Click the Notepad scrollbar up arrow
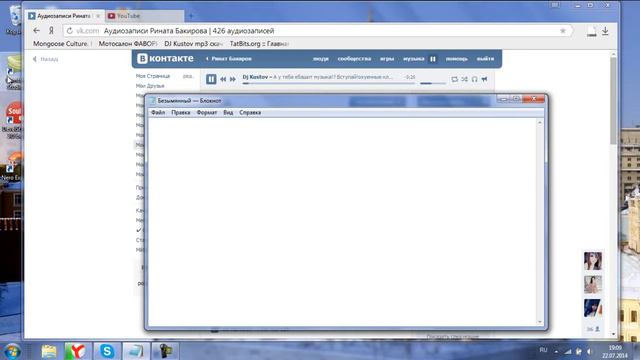The height and width of the screenshot is (360, 640). coord(540,122)
